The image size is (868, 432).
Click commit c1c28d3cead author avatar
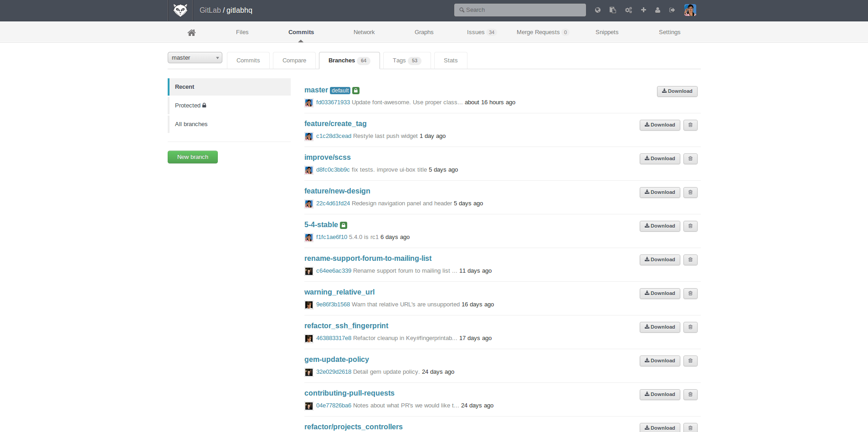pos(308,136)
